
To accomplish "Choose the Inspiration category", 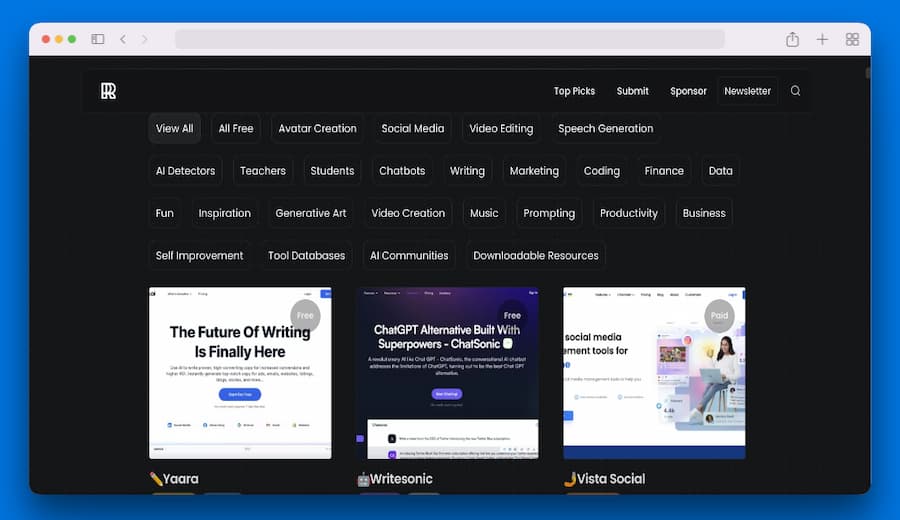I will [224, 214].
